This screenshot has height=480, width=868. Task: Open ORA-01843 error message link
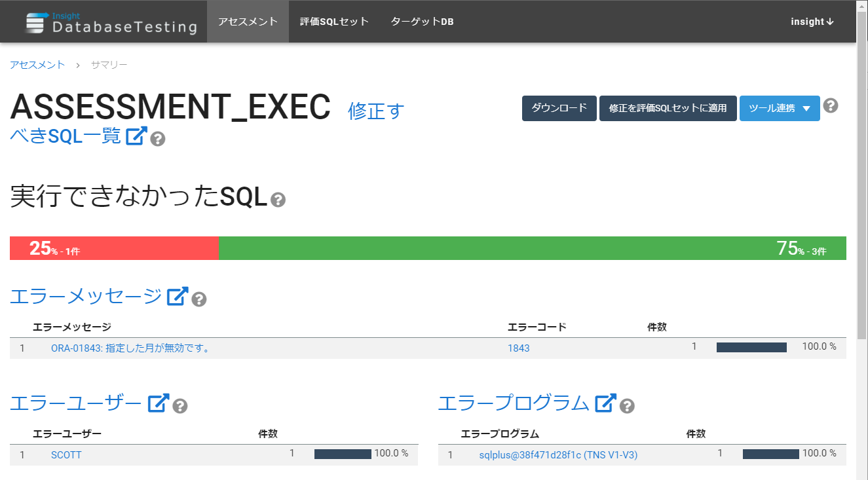point(130,348)
